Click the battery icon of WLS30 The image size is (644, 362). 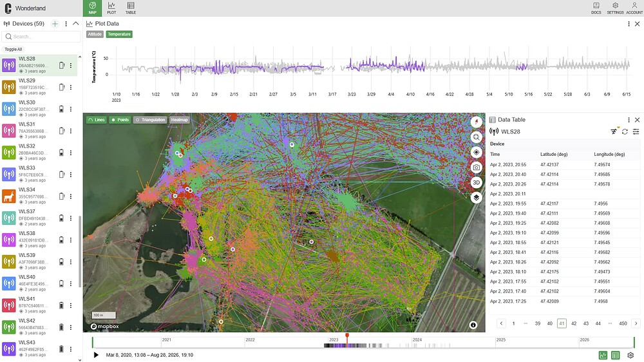(62, 109)
